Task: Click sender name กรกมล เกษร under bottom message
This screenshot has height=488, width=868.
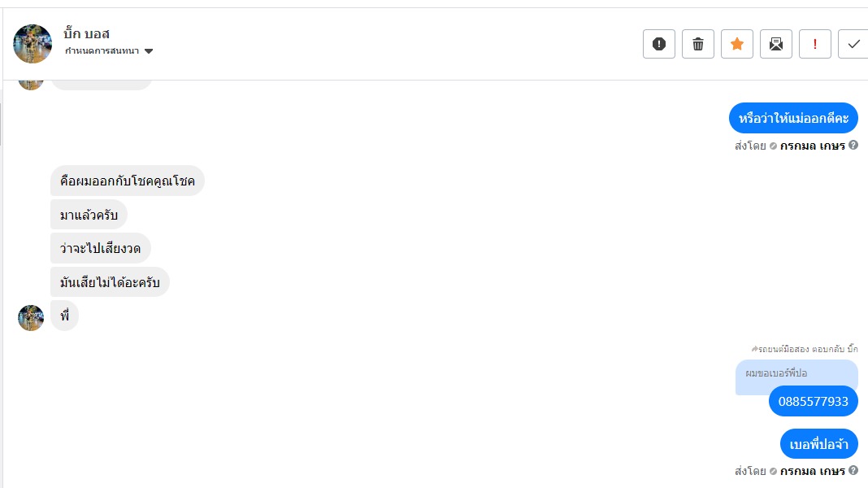Action: (x=812, y=471)
